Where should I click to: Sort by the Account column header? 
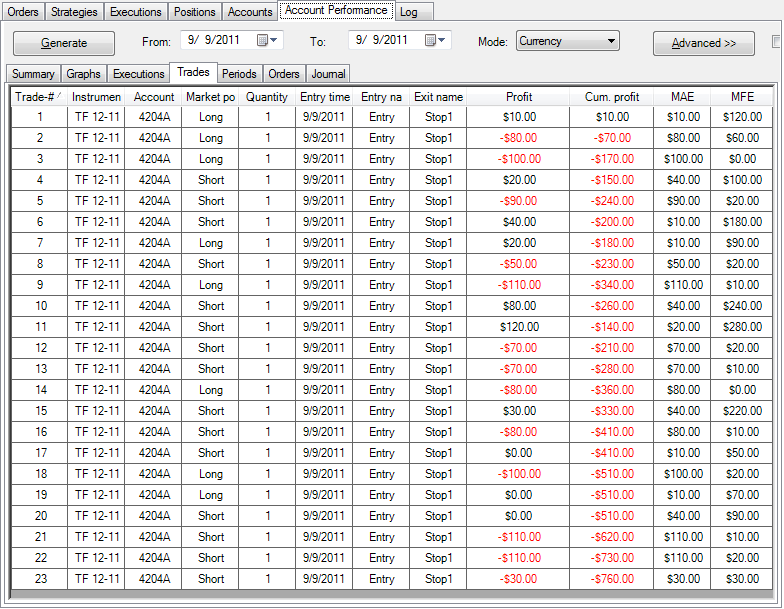[152, 97]
